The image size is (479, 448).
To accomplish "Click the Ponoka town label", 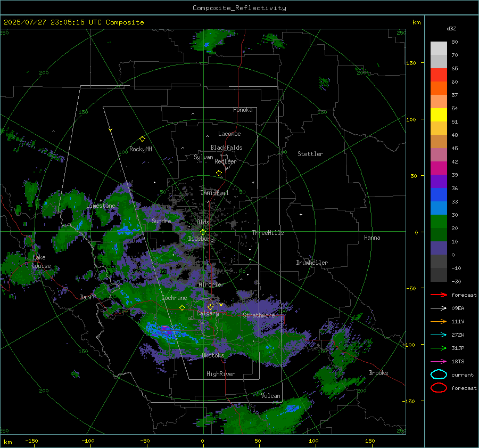I will [243, 110].
